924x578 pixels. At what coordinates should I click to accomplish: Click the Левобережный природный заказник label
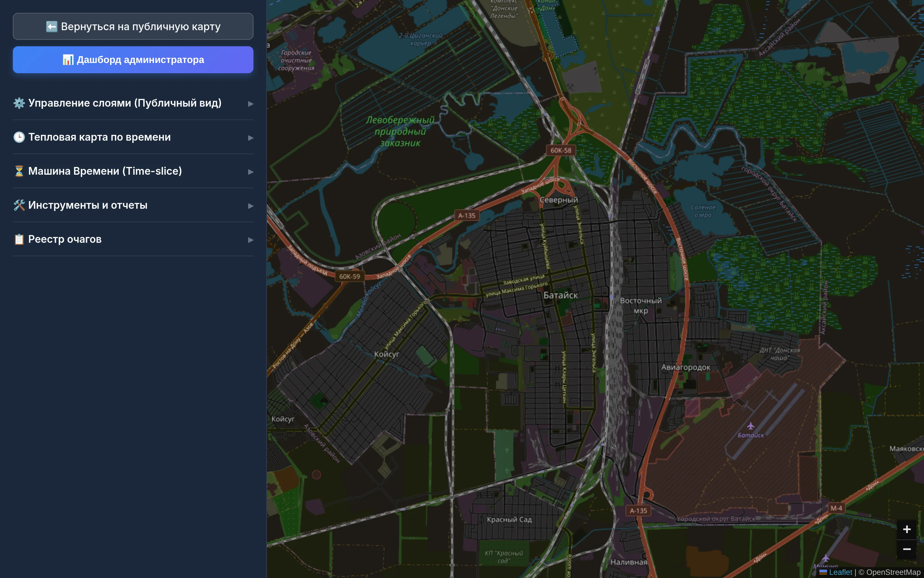400,132
